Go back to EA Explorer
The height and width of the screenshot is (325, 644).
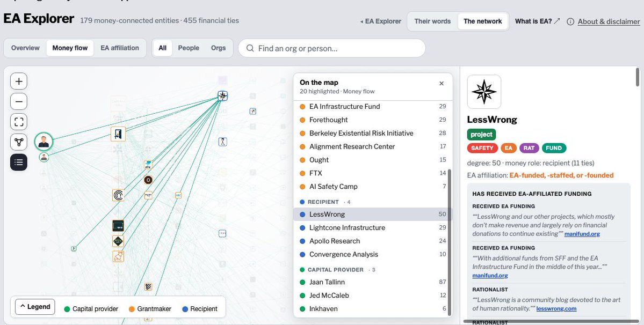pos(381,21)
